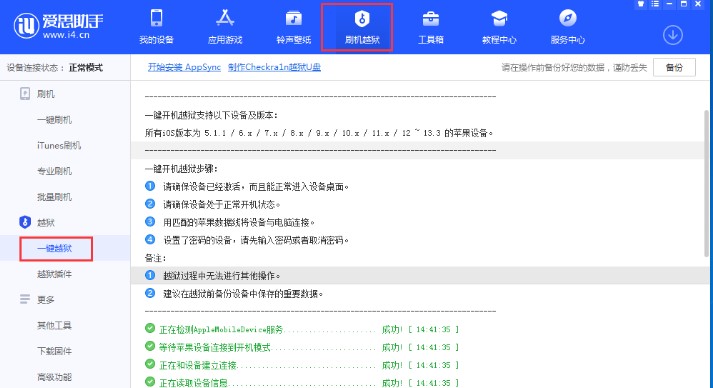This screenshot has height=388, width=713.
Task: Select the 越狱 sidebar group
Action: (37, 222)
